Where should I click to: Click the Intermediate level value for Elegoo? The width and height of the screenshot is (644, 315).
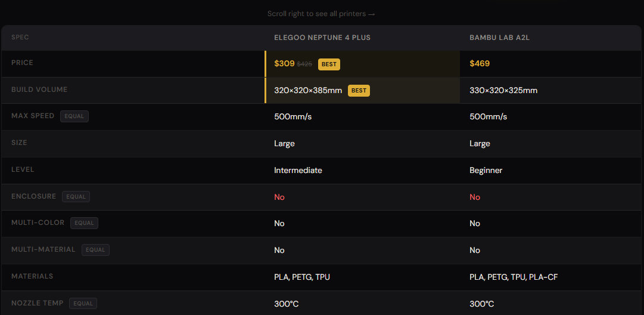[298, 170]
